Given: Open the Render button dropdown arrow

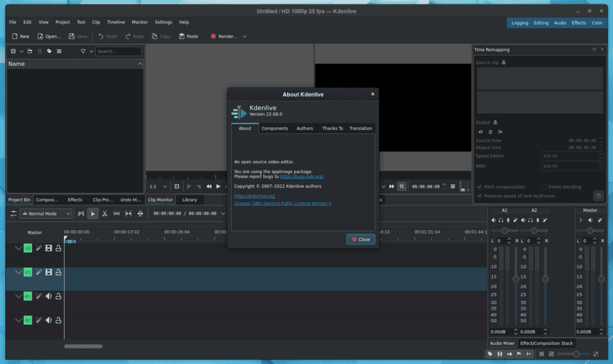Looking at the screenshot, I should tap(245, 37).
